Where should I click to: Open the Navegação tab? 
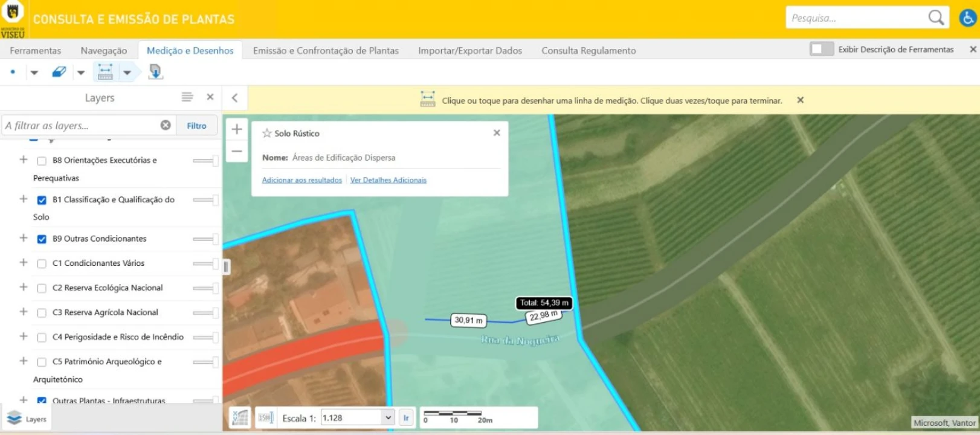(x=104, y=51)
